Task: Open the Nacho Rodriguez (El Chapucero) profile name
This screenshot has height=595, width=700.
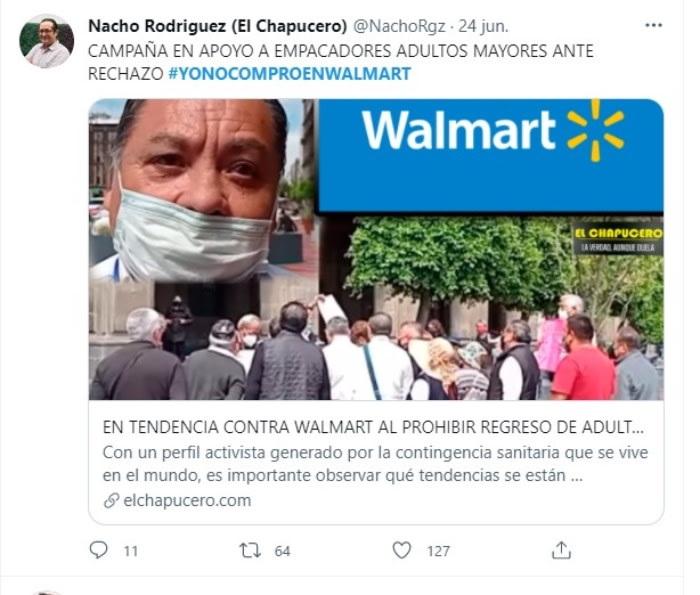Action: pyautogui.click(x=217, y=26)
